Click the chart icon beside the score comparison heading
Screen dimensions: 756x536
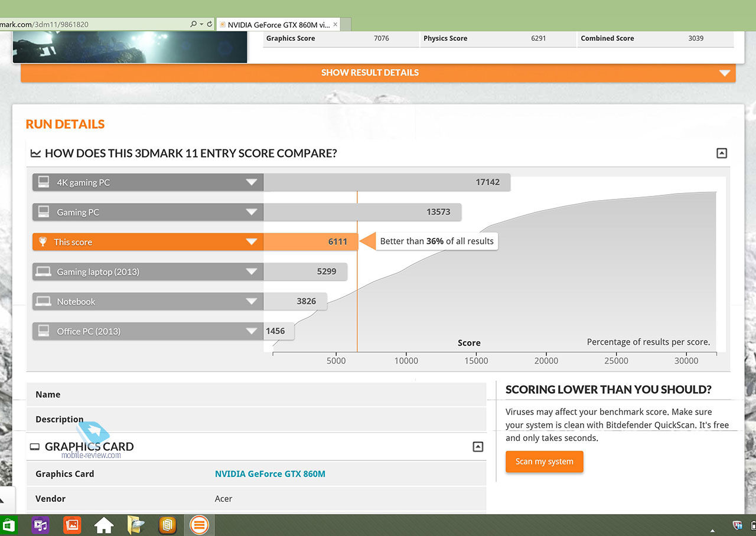(35, 153)
